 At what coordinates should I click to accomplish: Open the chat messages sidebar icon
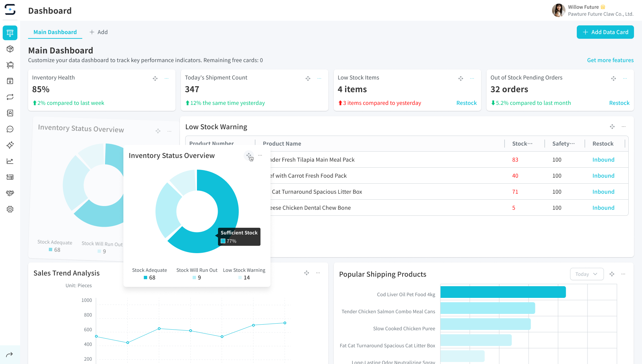(10, 129)
